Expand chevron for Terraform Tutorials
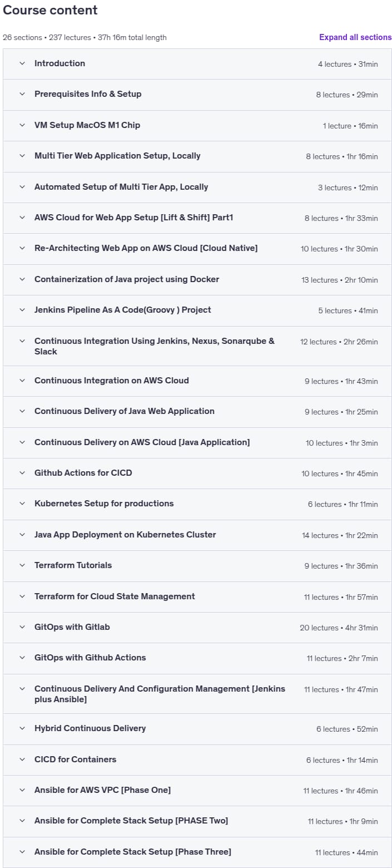Image resolution: width=392 pixels, height=868 pixels. (x=22, y=565)
